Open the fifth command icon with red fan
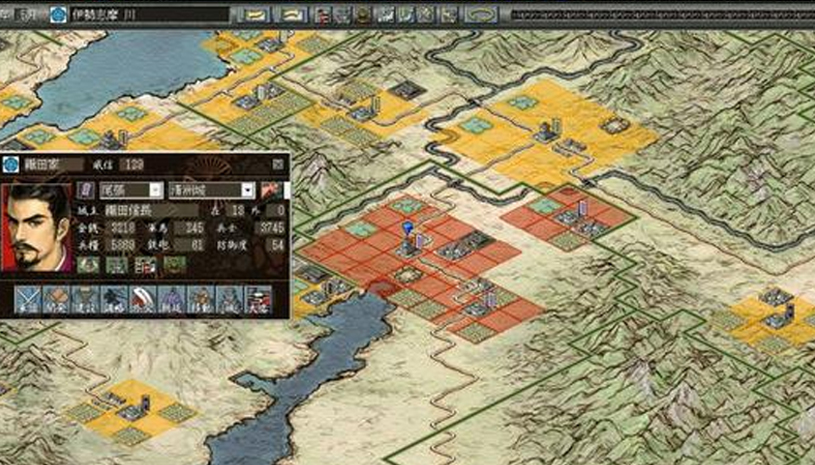This screenshot has width=815, height=465. point(143,298)
